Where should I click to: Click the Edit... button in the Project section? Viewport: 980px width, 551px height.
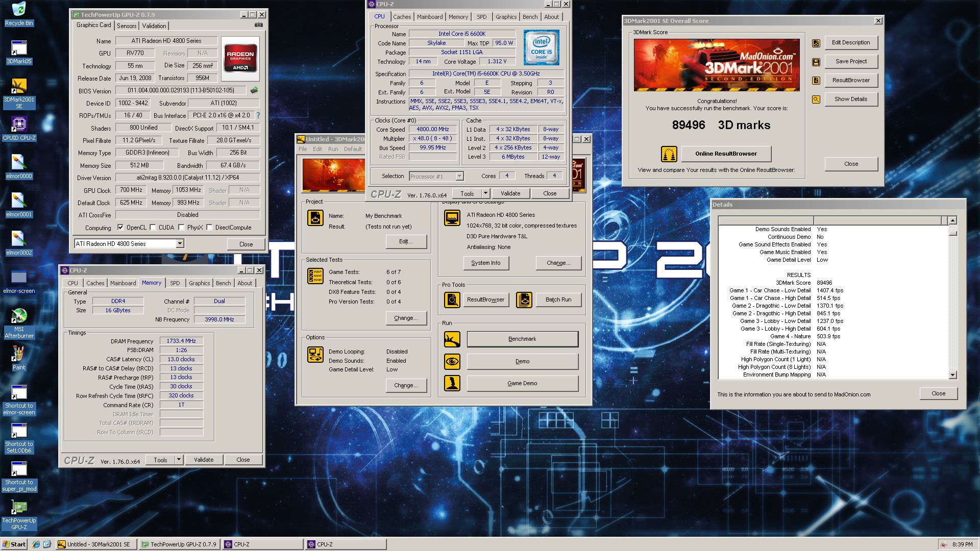tap(406, 242)
